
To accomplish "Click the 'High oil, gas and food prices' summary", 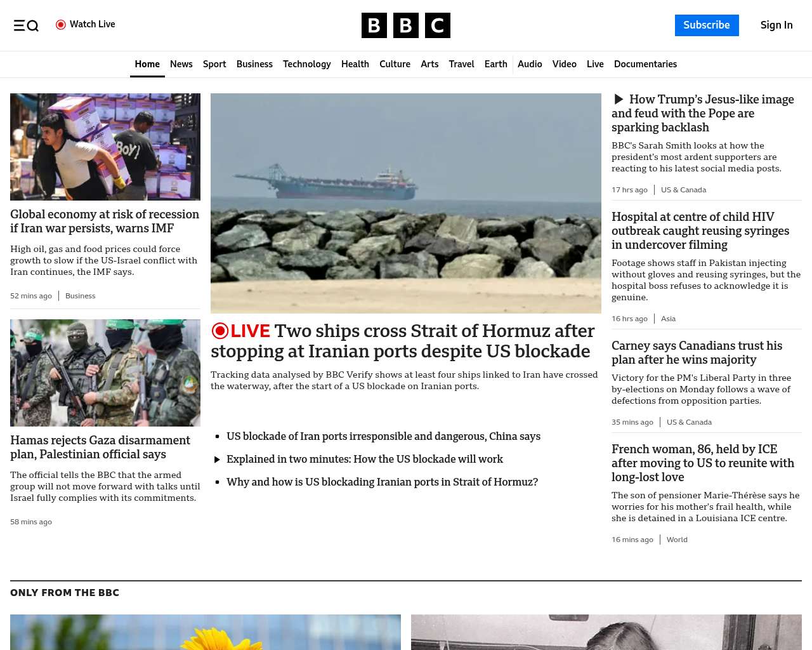I will (x=104, y=260).
